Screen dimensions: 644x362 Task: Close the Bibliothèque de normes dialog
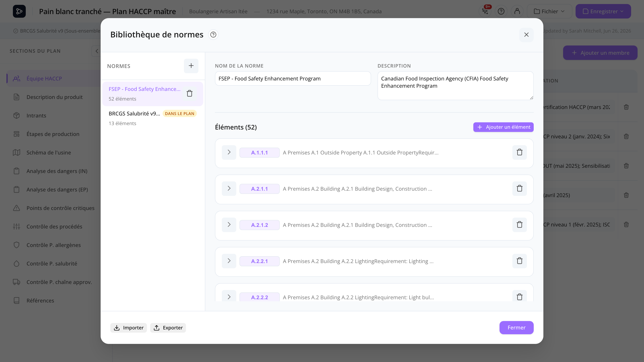pyautogui.click(x=526, y=35)
